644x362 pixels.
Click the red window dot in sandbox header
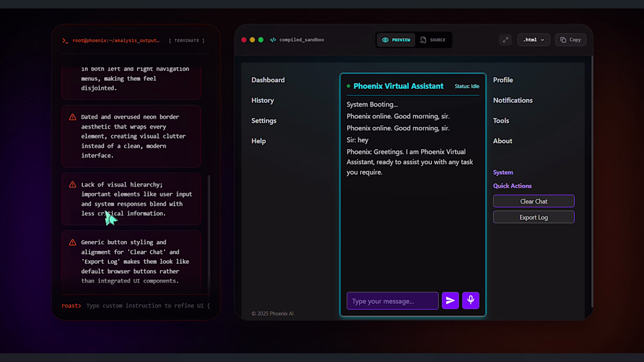(x=244, y=40)
